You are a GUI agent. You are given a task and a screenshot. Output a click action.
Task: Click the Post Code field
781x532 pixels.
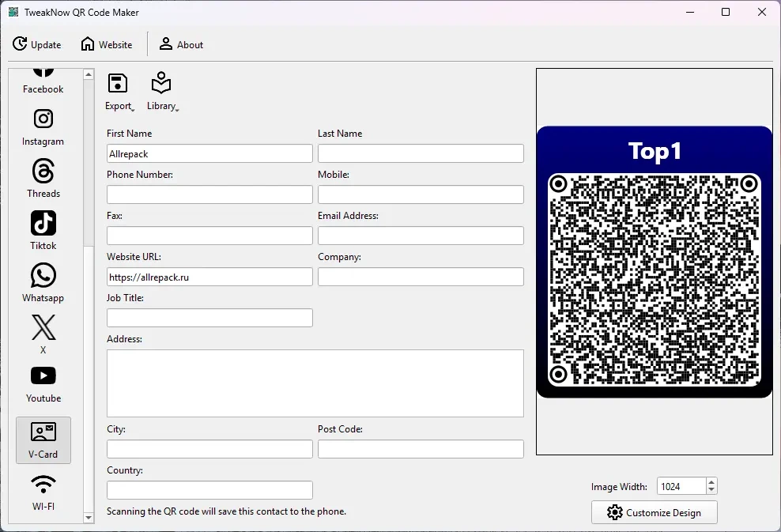[421, 449]
